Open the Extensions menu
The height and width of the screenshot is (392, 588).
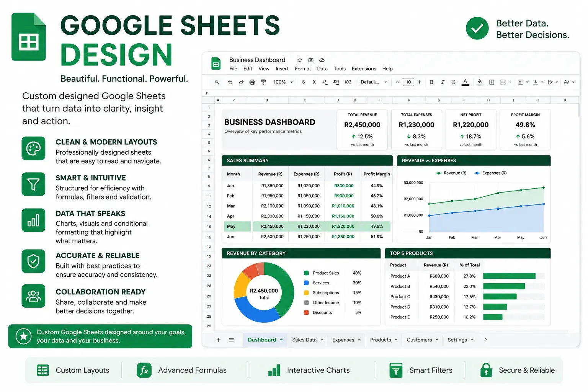click(x=364, y=69)
